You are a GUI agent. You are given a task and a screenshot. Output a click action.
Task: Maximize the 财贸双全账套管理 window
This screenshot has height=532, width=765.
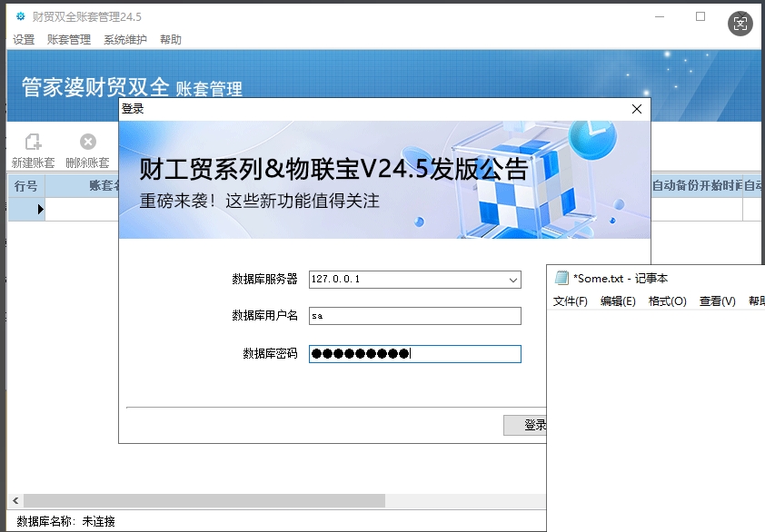click(x=700, y=16)
